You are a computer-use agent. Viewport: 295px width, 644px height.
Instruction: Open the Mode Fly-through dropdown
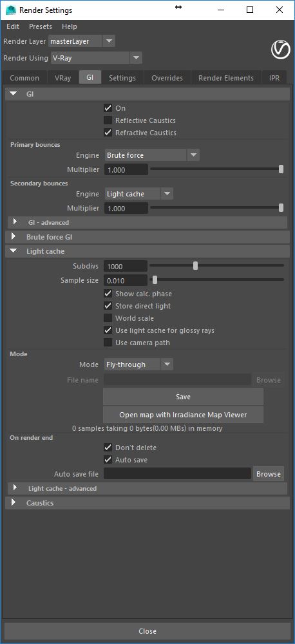click(138, 365)
